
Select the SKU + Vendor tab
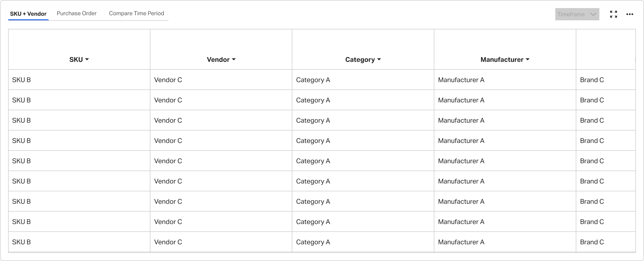(28, 14)
